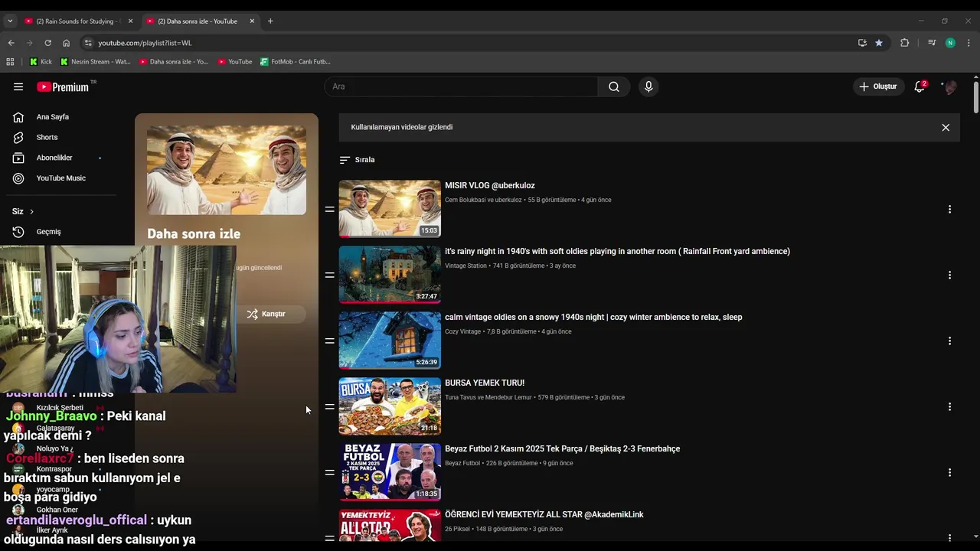Open the tab search dropdown arrow
Image resolution: width=980 pixels, height=551 pixels.
pos(10,21)
